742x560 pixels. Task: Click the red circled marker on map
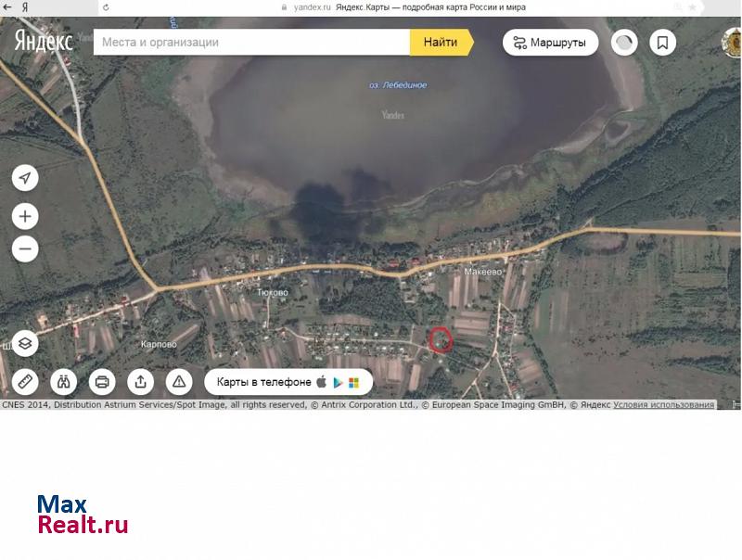tap(441, 340)
